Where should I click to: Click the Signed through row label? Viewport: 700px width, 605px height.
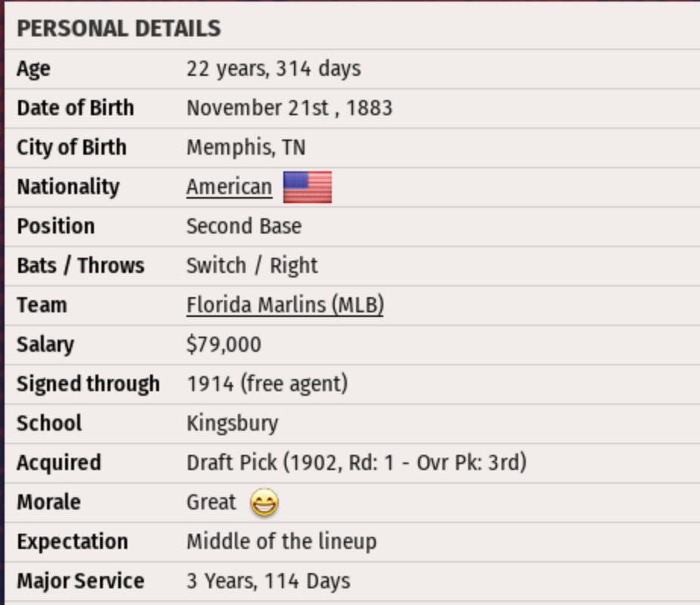click(88, 384)
